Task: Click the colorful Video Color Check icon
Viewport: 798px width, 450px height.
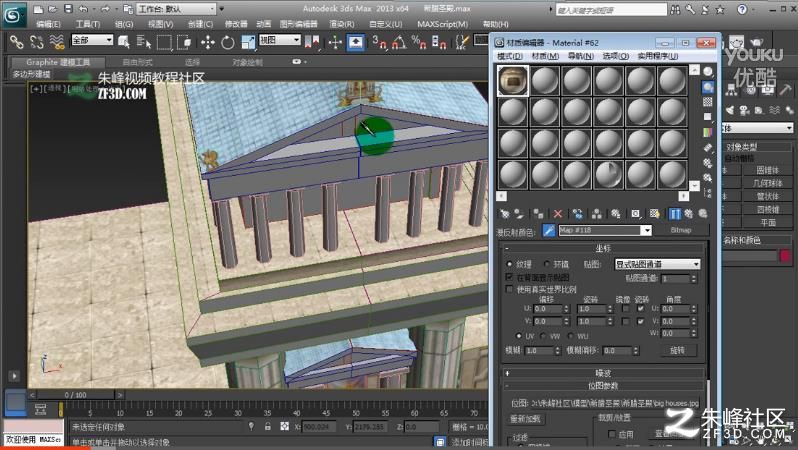Action: [708, 132]
